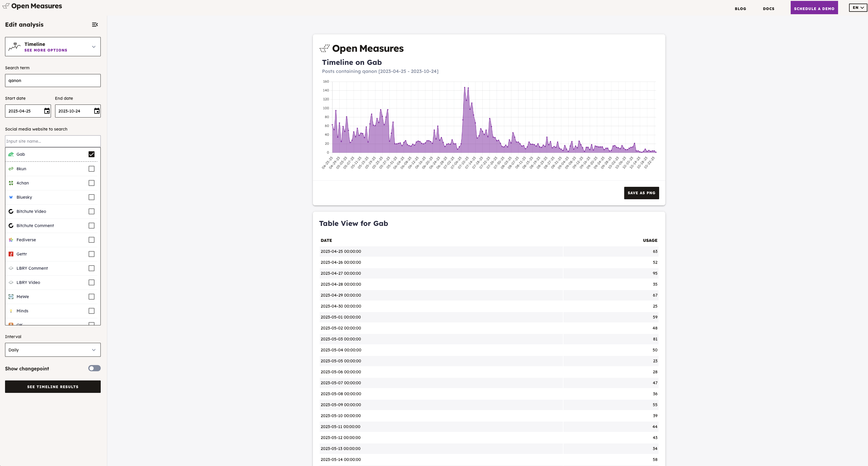Click the Minds lightbulb icon

[x=11, y=311]
